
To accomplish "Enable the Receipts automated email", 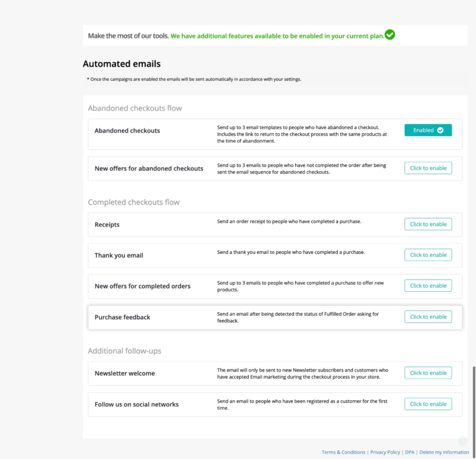I will (428, 224).
